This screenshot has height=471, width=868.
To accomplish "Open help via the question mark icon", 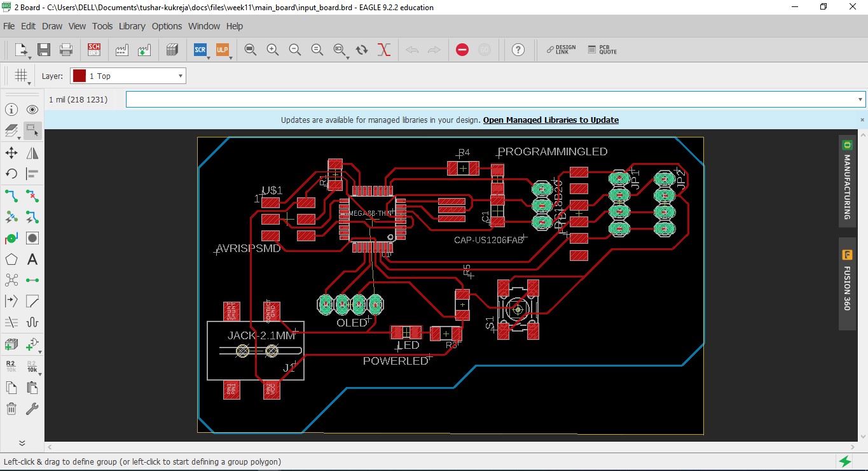I will click(518, 50).
